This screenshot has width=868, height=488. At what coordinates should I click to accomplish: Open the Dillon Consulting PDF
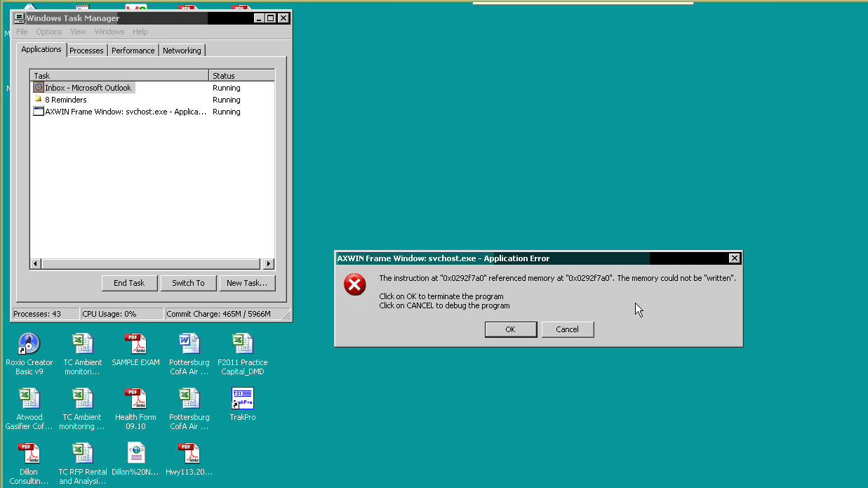29,453
